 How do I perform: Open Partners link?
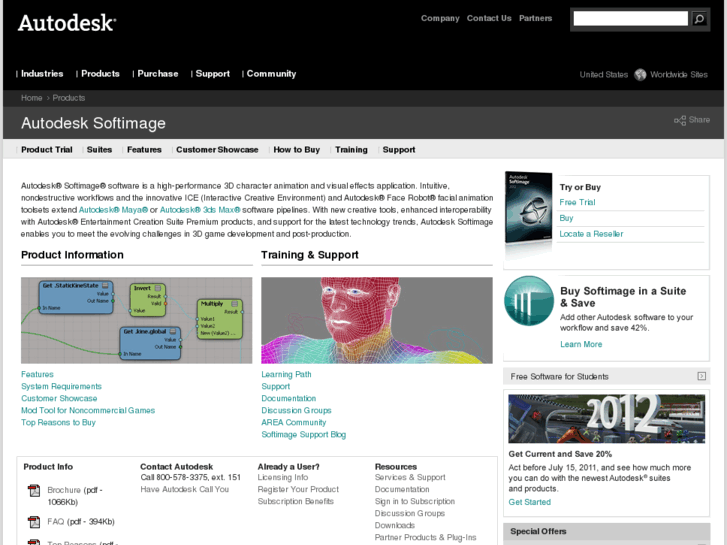click(536, 18)
